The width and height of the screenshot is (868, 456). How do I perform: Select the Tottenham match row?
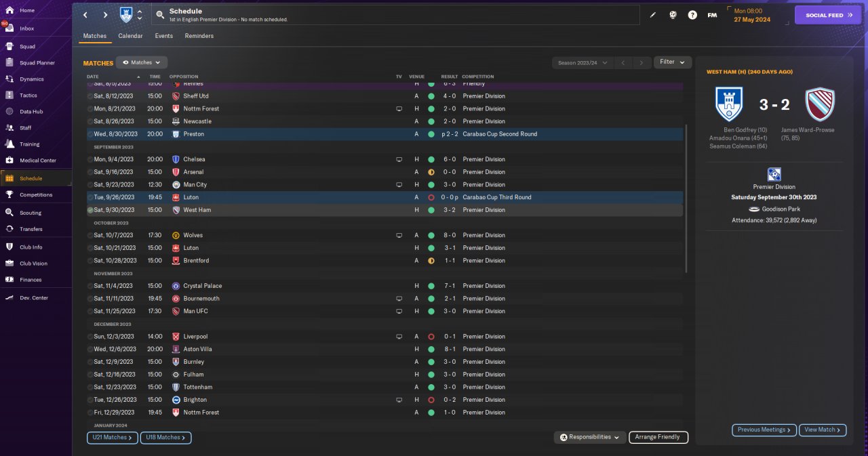(x=384, y=387)
